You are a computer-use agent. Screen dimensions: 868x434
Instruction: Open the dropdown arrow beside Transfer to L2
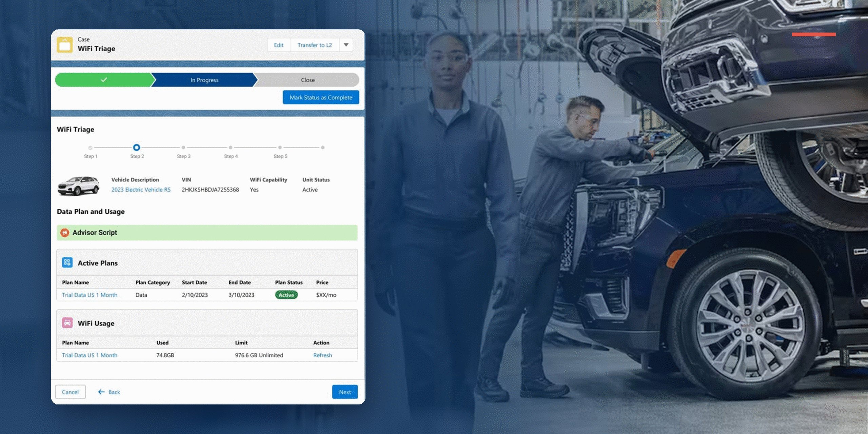pyautogui.click(x=346, y=45)
